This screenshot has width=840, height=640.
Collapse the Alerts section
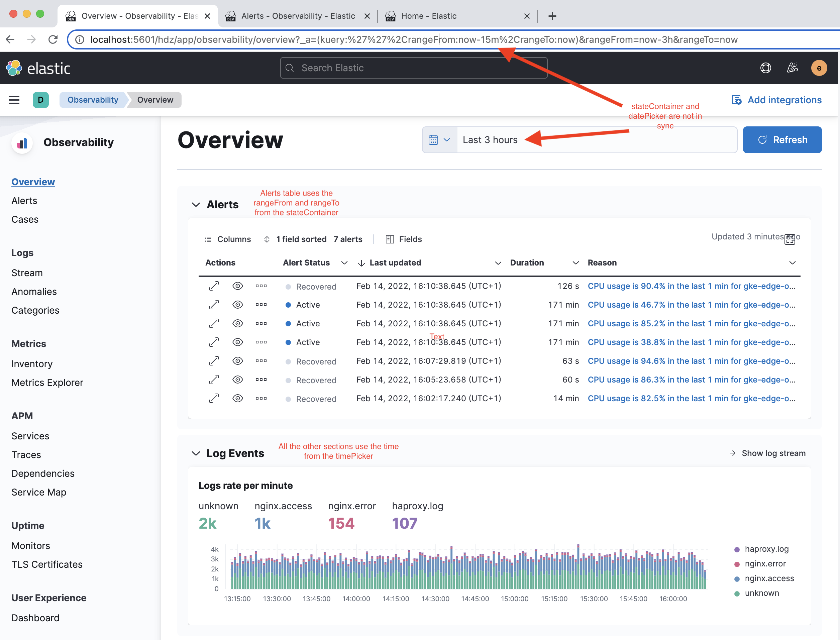pyautogui.click(x=196, y=205)
